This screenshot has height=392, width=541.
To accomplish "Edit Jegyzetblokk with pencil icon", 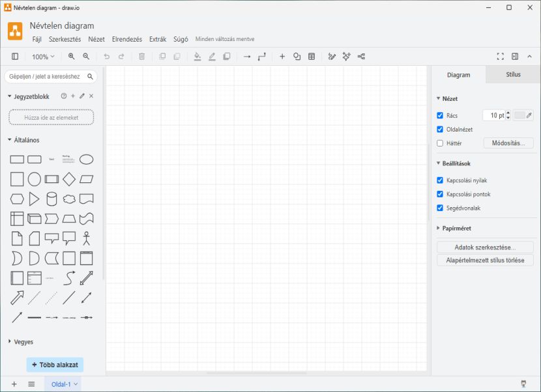I will 82,96.
